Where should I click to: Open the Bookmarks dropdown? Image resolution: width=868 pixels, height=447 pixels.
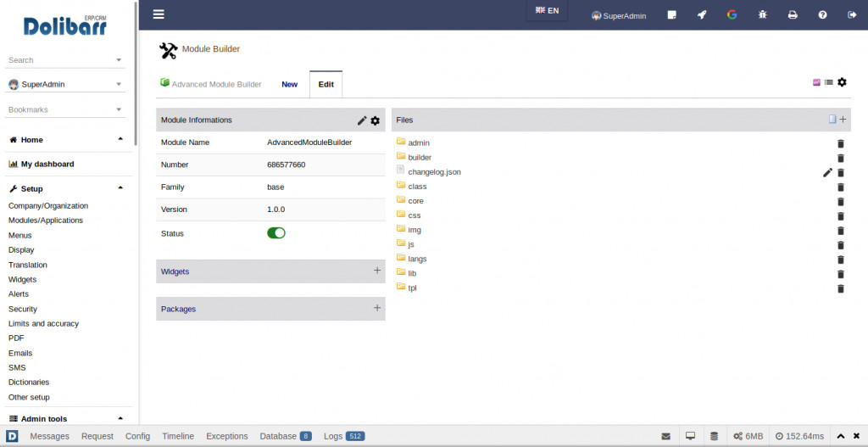click(64, 109)
